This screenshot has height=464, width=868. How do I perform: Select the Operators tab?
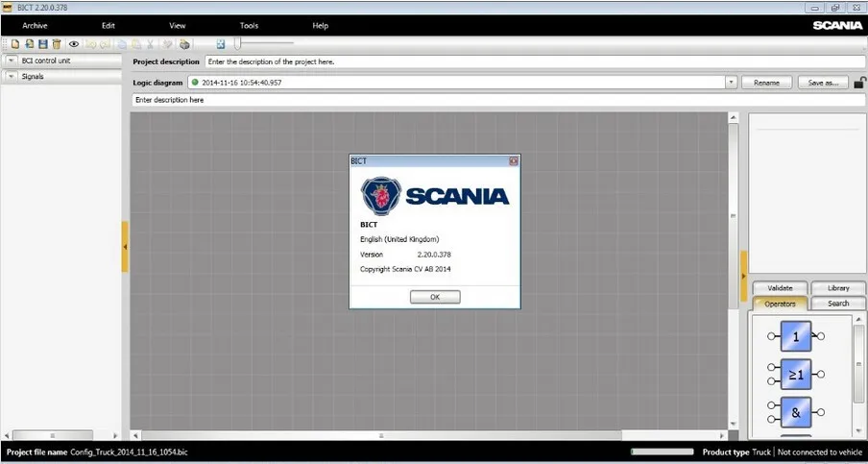click(780, 304)
